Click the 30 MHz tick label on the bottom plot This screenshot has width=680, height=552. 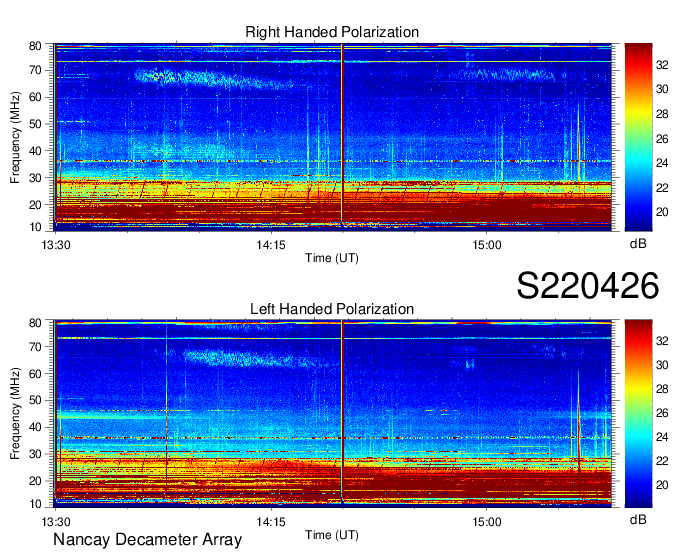[x=36, y=454]
